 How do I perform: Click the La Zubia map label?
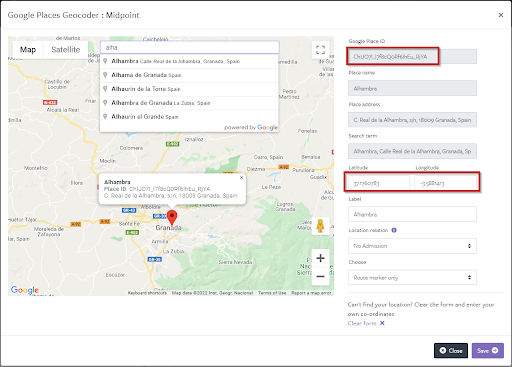pos(173,251)
